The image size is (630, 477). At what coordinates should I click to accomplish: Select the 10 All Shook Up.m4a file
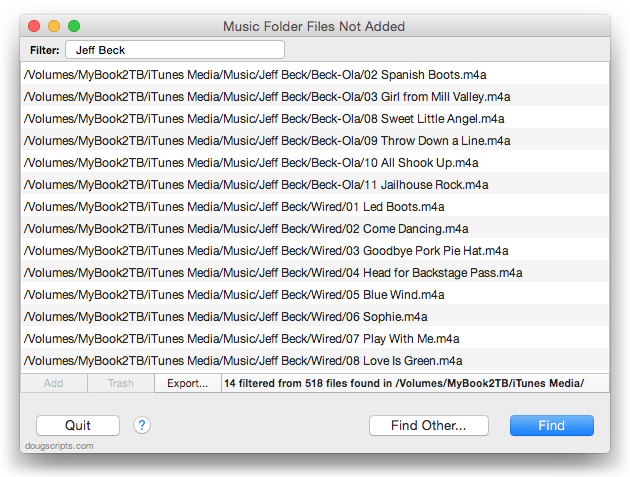[x=315, y=163]
